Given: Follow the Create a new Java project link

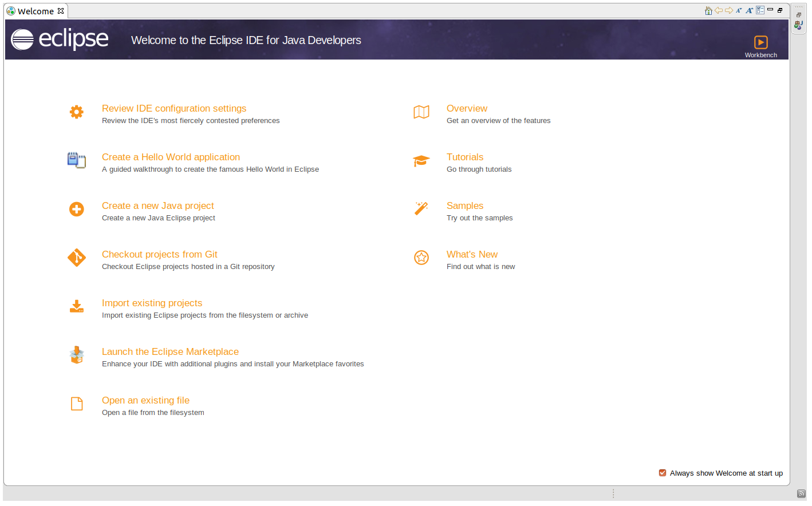Looking at the screenshot, I should (x=158, y=206).
